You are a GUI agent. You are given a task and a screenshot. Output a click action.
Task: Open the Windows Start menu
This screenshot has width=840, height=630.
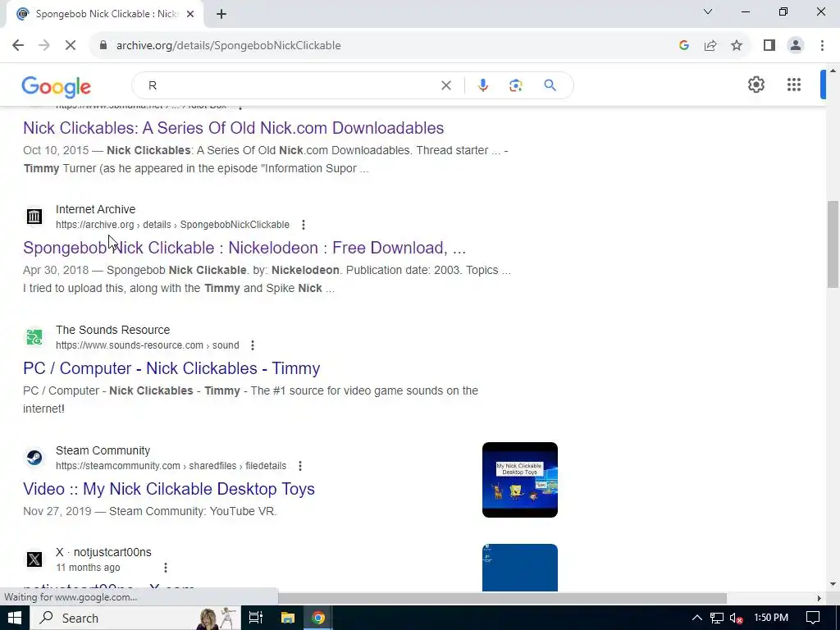(x=15, y=619)
